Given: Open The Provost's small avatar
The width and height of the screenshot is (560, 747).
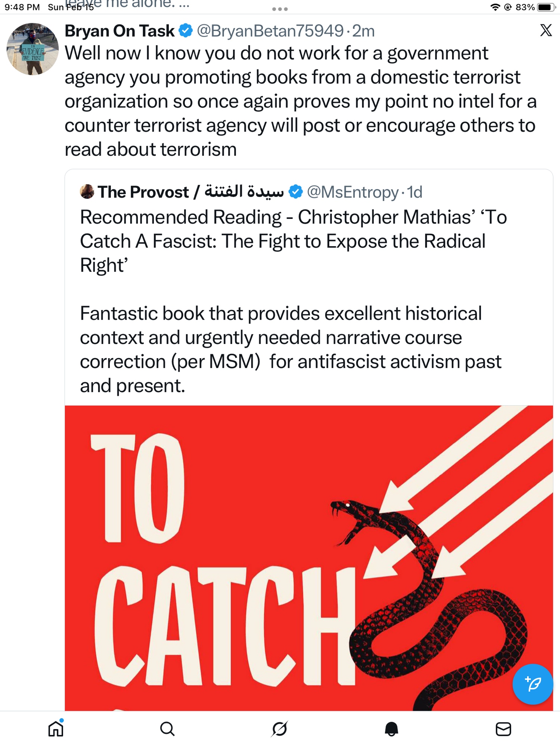Looking at the screenshot, I should 87,192.
